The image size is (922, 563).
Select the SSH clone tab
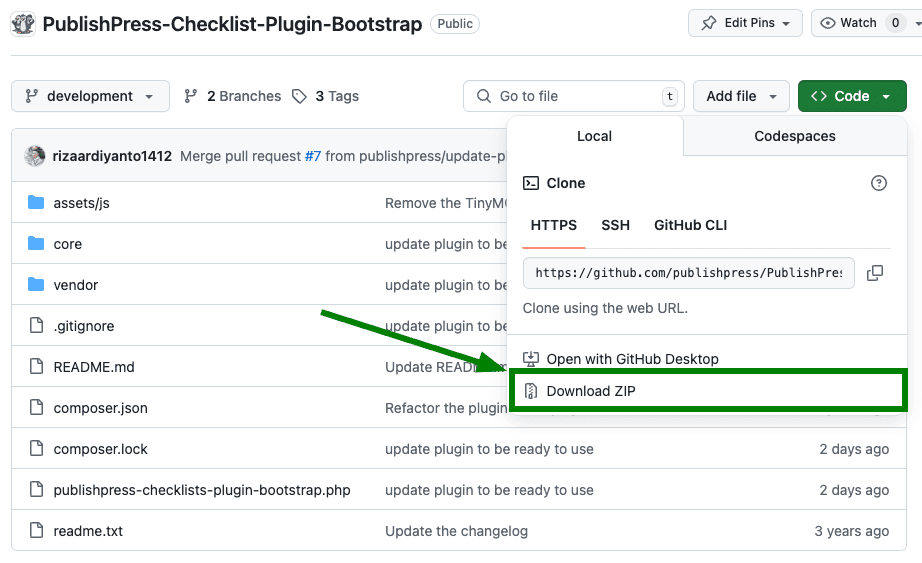[615, 225]
